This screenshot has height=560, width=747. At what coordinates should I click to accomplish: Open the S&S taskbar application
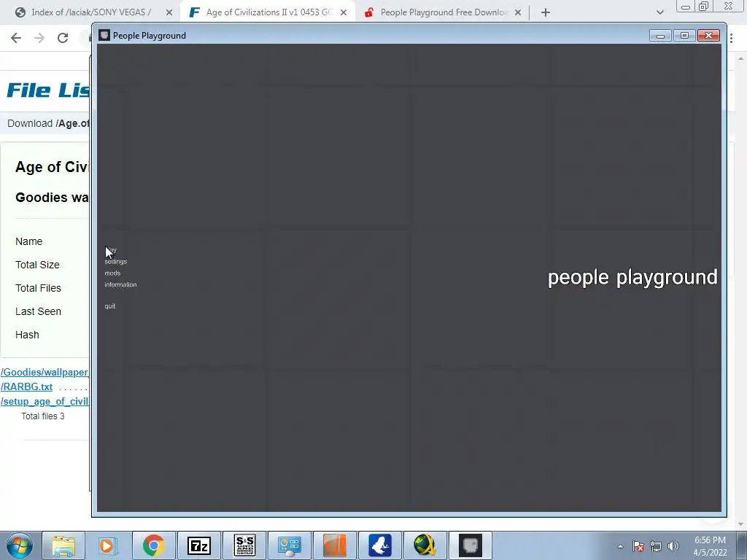(244, 545)
